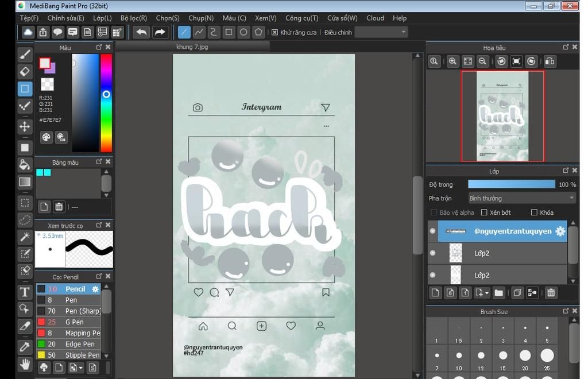Switch to the khung 7.jpg tab
Screen dimensions: 588x379
click(192, 47)
